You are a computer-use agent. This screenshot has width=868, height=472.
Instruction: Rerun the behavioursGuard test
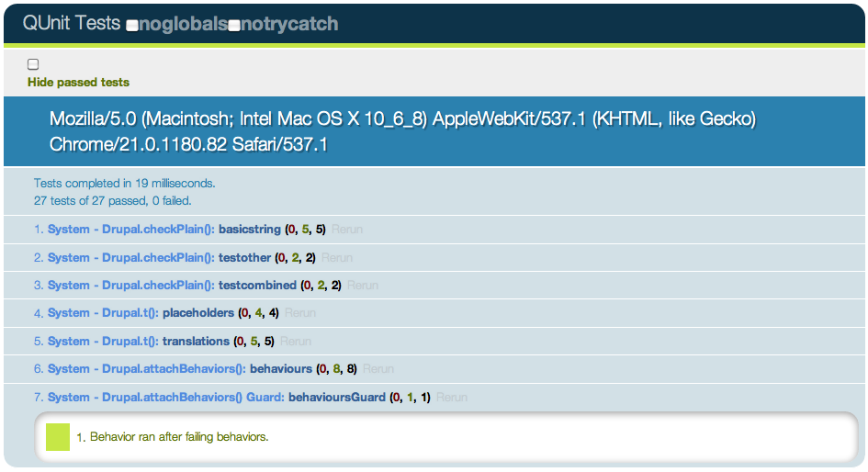tap(452, 397)
